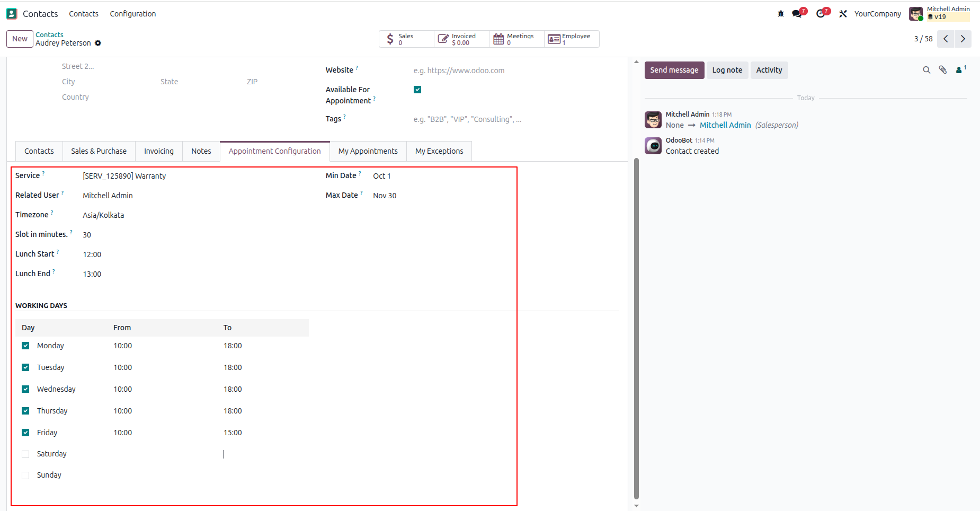Click the Activity button
Screen dimensions: 980x511
[769, 70]
